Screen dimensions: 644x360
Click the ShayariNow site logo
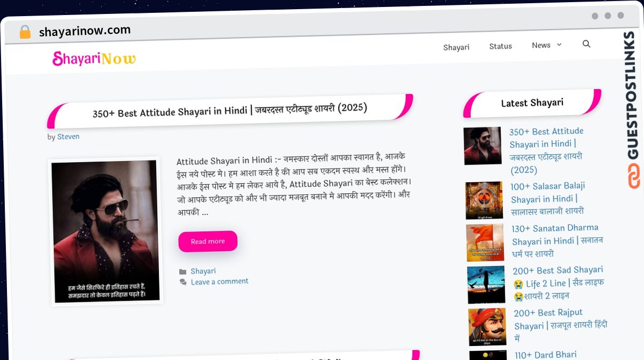click(x=94, y=58)
